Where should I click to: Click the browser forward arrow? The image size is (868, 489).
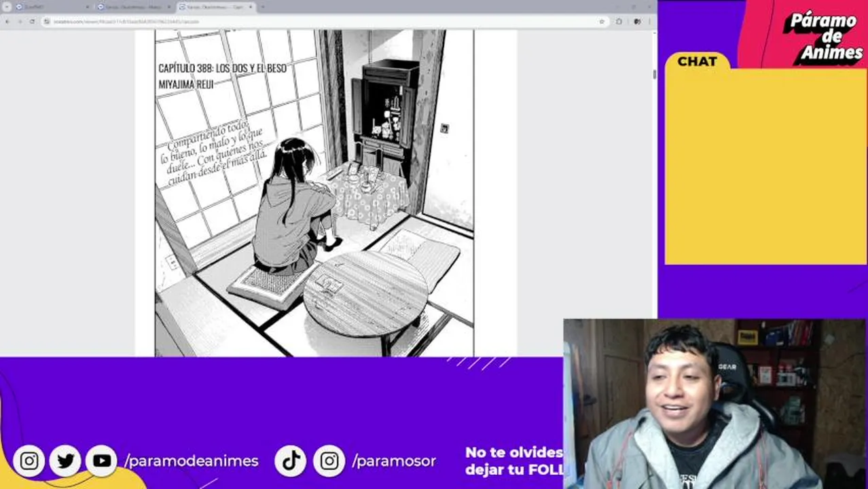19,22
